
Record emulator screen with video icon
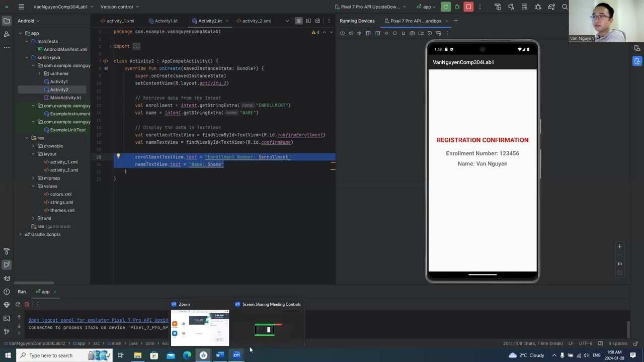[421, 33]
